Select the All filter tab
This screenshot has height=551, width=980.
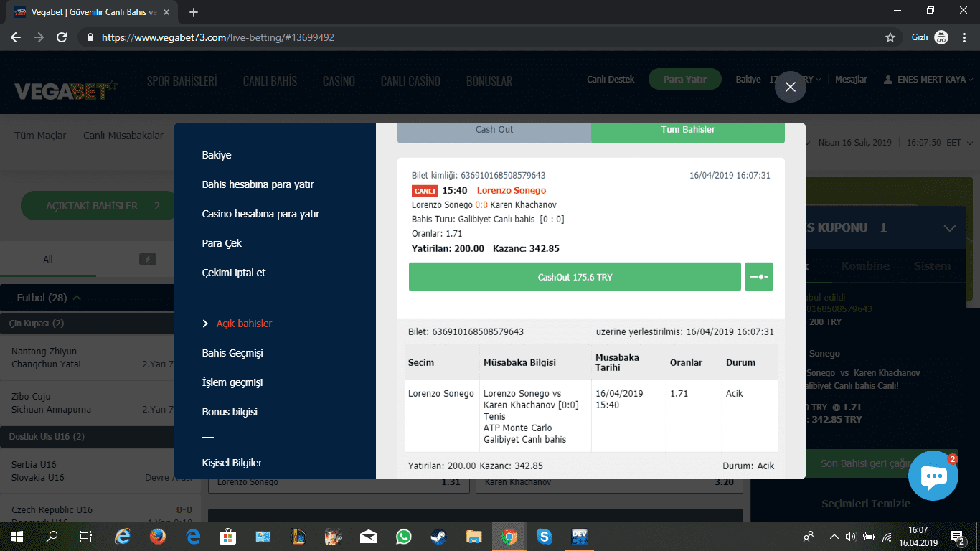pos(47,260)
